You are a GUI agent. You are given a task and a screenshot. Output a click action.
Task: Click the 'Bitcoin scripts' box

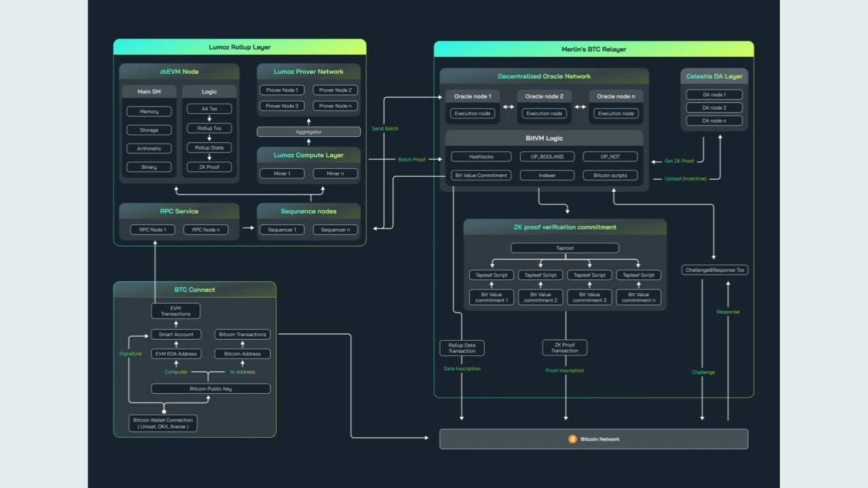[610, 176]
